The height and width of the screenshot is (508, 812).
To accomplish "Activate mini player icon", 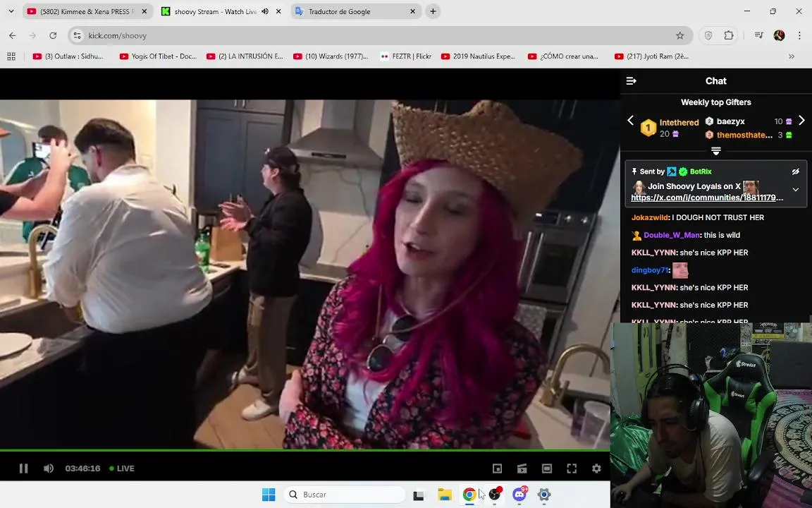I will (497, 468).
